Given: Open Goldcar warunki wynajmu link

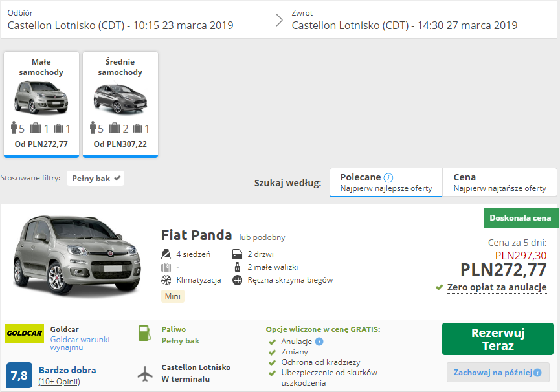Looking at the screenshot, I should click(80, 343).
